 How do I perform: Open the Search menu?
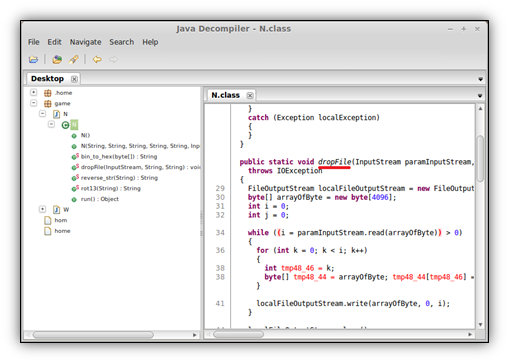[122, 42]
